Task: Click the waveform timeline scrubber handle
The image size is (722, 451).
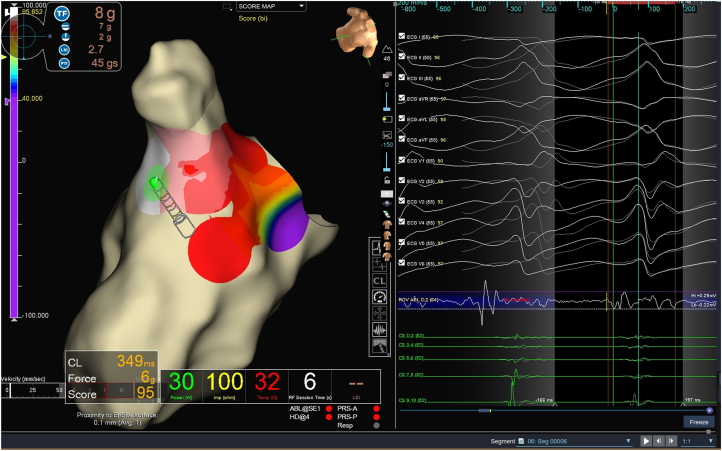Action: [484, 410]
